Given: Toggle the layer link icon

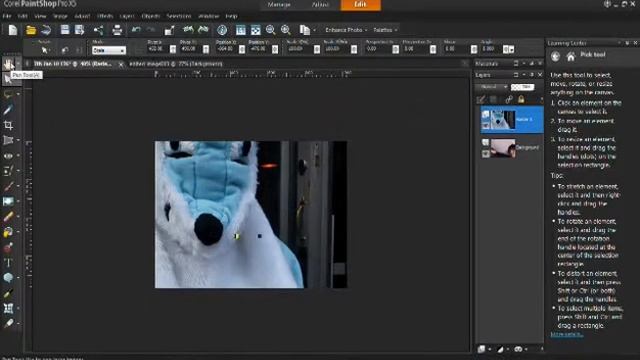Looking at the screenshot, I should tap(509, 99).
